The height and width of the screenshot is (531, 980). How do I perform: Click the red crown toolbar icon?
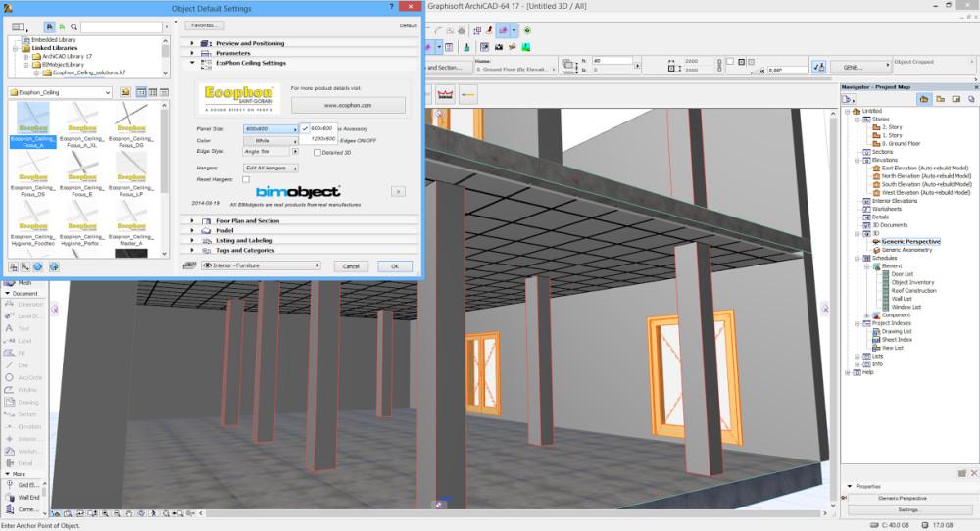point(445,94)
